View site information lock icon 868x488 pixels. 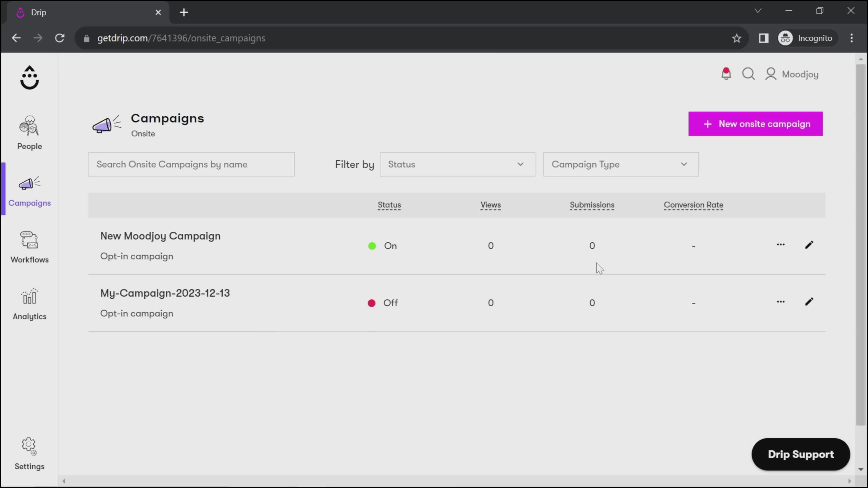pos(87,38)
